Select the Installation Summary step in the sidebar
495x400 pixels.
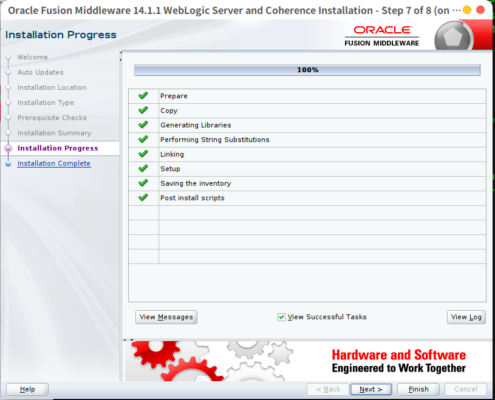(54, 133)
